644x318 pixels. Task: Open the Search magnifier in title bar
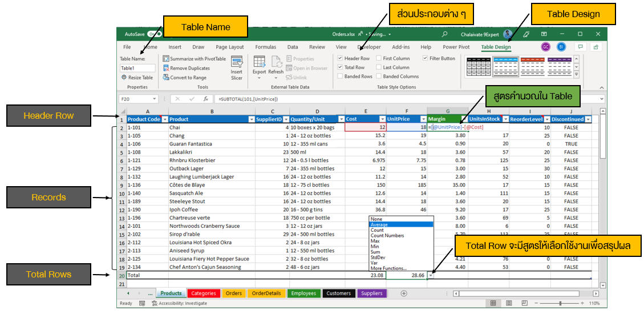[x=445, y=34]
